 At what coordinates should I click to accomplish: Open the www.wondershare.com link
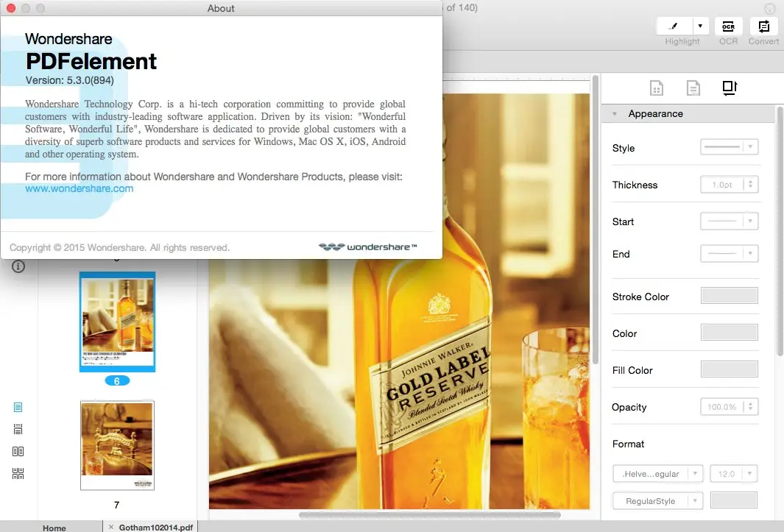coord(79,188)
